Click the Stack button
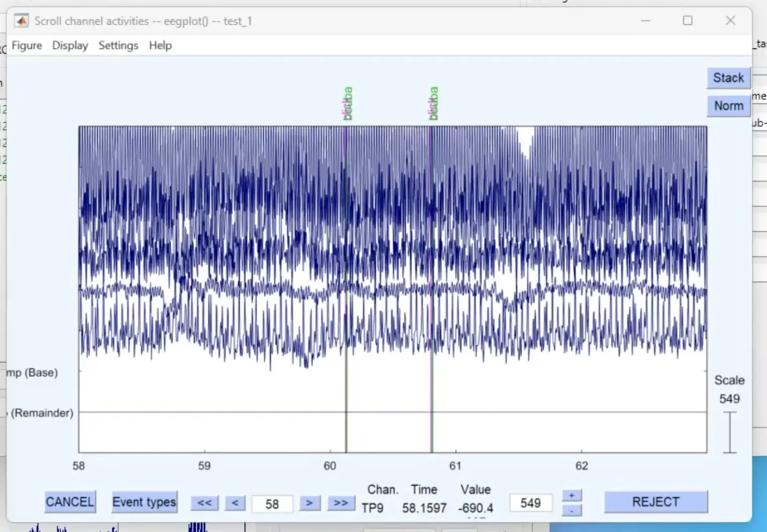 [x=728, y=78]
